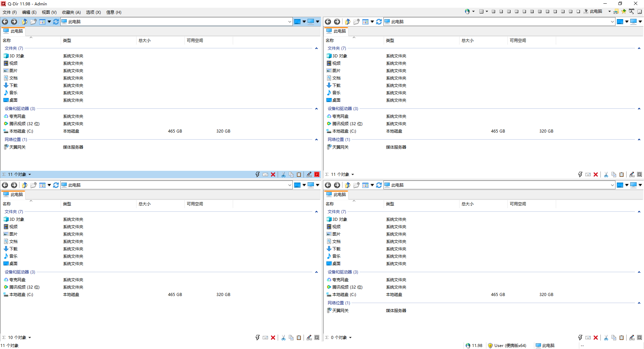The width and height of the screenshot is (644, 349).
Task: Click the star add-favorite icon in the main toolbar
Action: pyautogui.click(x=624, y=11)
